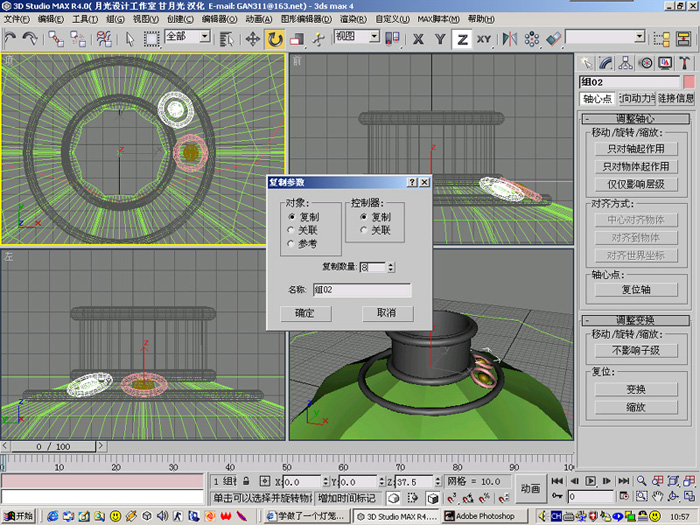The image size is (700, 525).
Task: Click the Align tool icon
Action: pyautogui.click(x=554, y=39)
